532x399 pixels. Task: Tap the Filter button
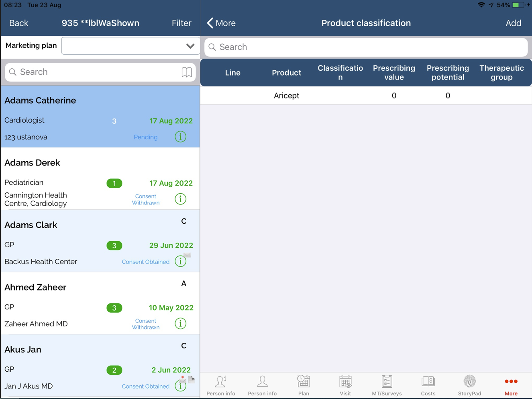pyautogui.click(x=181, y=23)
